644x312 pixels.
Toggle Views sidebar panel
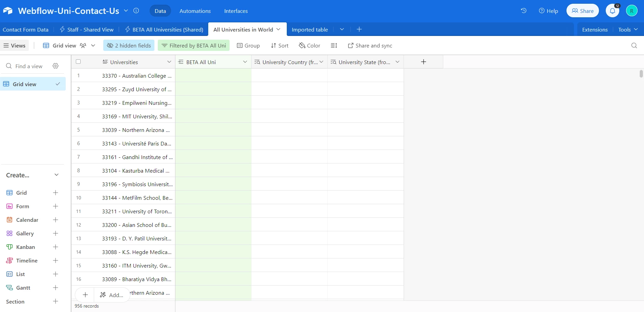pyautogui.click(x=15, y=45)
